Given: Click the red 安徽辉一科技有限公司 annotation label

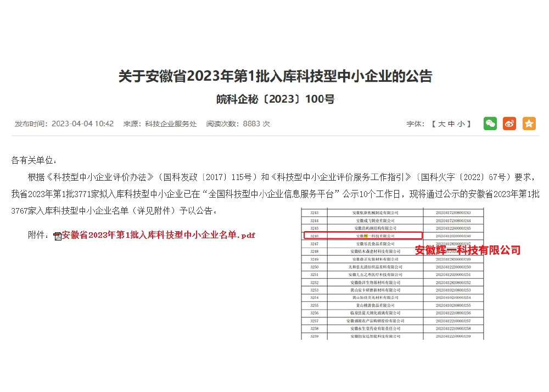Looking at the screenshot, I should click(x=467, y=250).
